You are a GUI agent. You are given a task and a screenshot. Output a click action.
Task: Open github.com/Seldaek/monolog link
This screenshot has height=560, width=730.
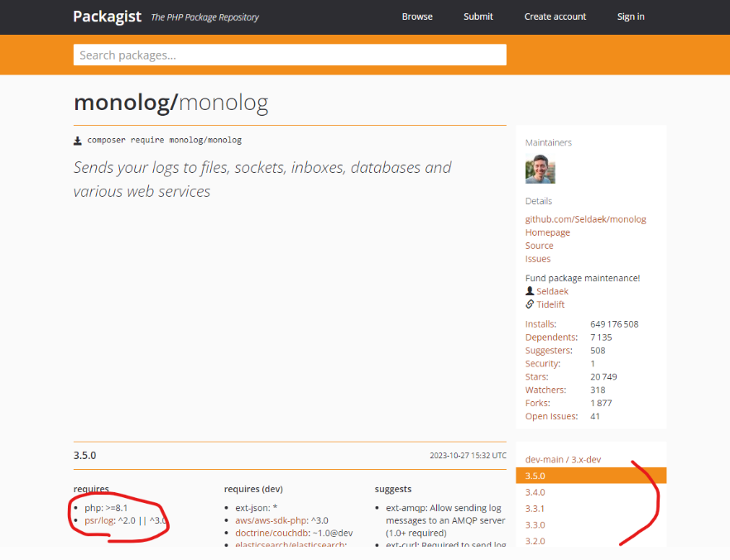coord(586,219)
